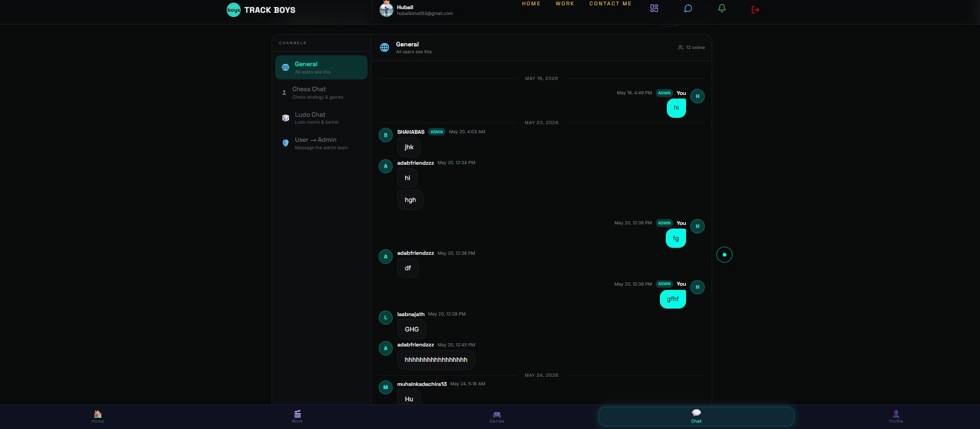Click ADMIN badge next to SHAHABAS

[437, 132]
